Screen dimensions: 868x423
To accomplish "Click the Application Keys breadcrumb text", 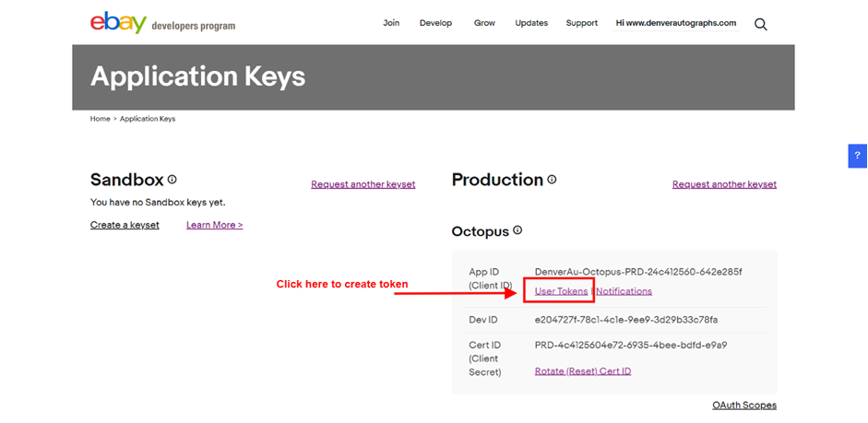I will click(x=148, y=119).
